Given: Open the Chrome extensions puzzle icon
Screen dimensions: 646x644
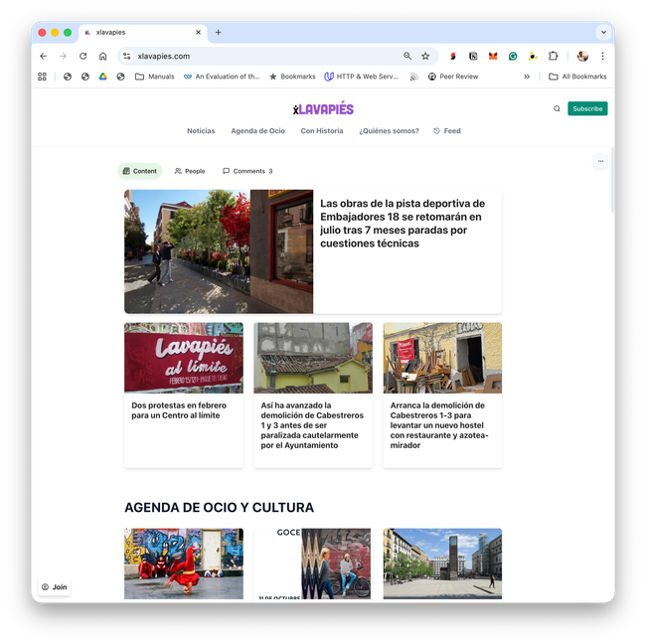Looking at the screenshot, I should (553, 57).
